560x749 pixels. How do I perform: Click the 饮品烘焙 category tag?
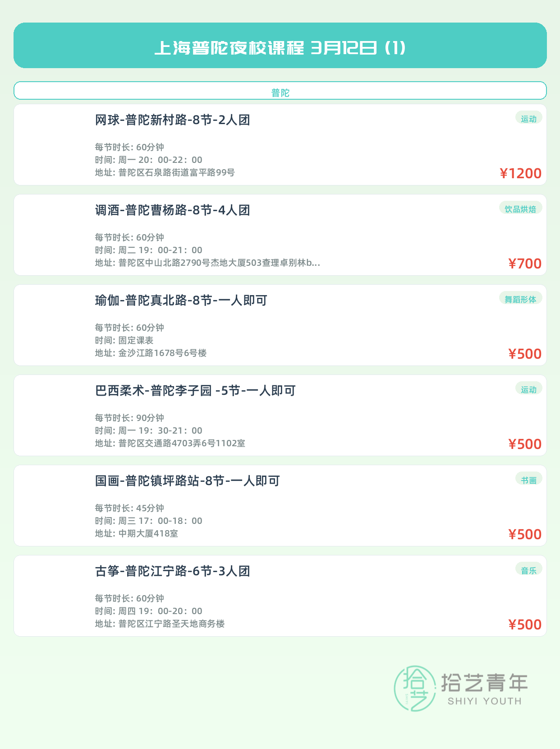tap(520, 209)
